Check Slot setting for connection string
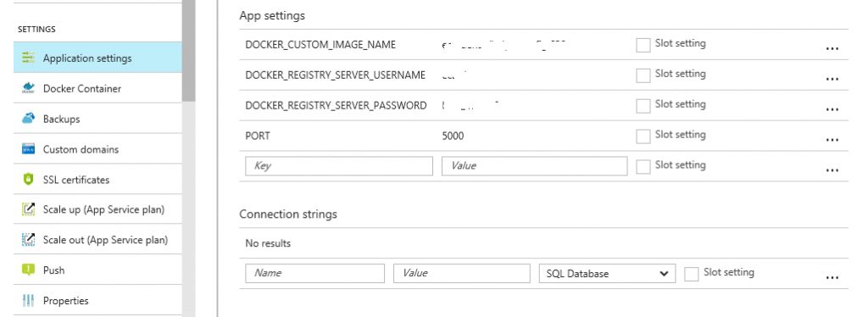Screen dimensions: 868x317 pos(692,274)
